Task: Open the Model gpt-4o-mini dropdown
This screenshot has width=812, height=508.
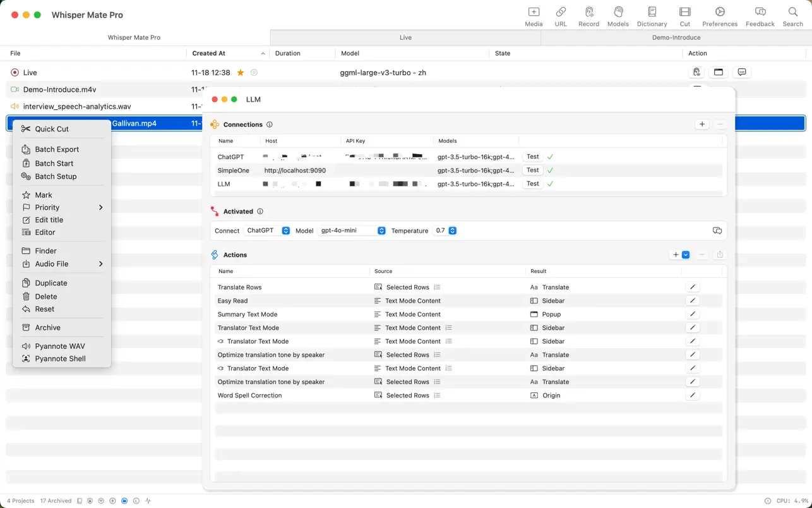Action: (x=352, y=231)
